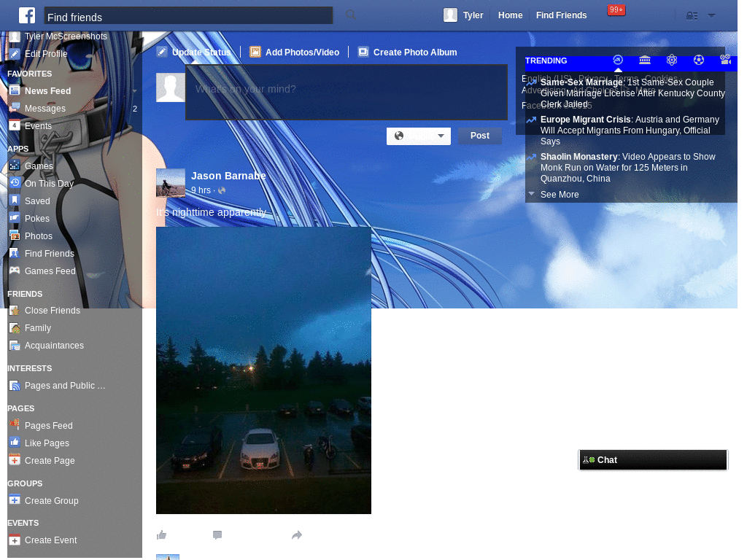747x560 pixels.
Task: Click the Post button
Action: [x=480, y=136]
